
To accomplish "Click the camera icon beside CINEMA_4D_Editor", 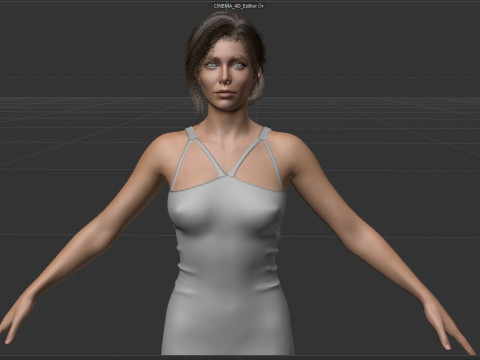I will pos(260,6).
